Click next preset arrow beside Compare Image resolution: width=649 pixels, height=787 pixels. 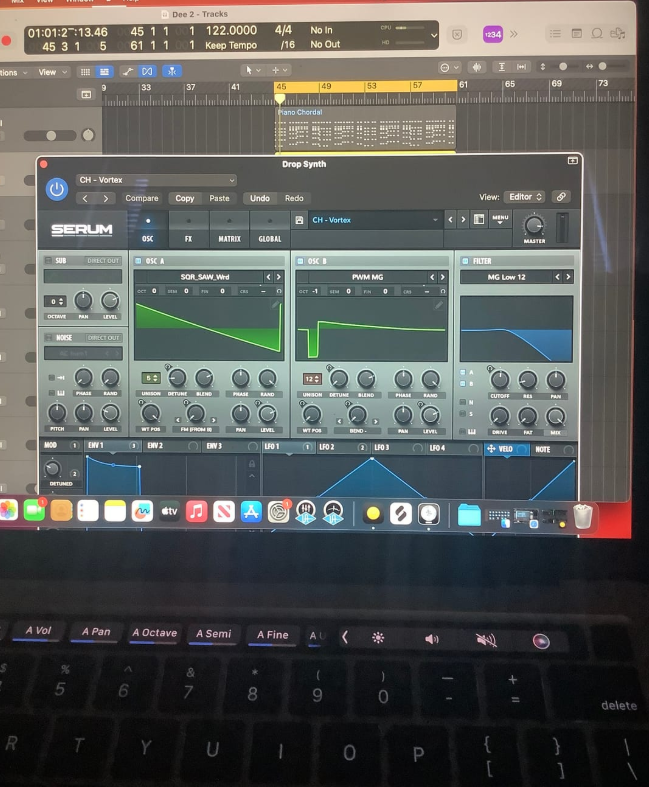pyautogui.click(x=105, y=198)
